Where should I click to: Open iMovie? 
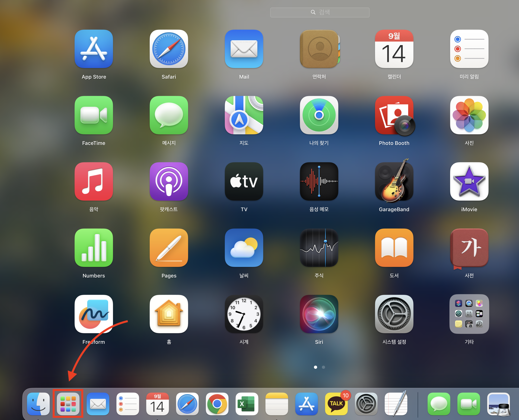click(469, 181)
